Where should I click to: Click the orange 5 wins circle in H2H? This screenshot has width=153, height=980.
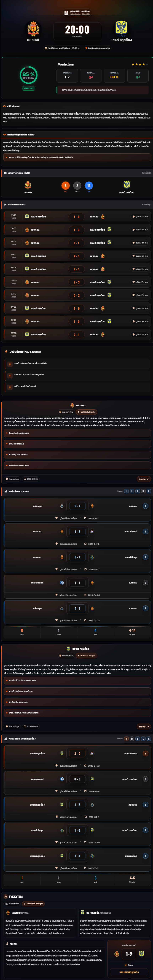(x=65, y=186)
